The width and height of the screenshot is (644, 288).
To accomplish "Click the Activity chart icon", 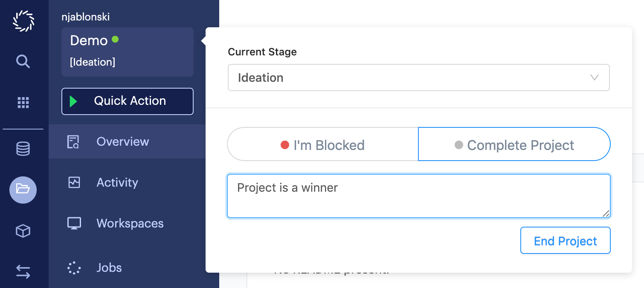I will (74, 182).
